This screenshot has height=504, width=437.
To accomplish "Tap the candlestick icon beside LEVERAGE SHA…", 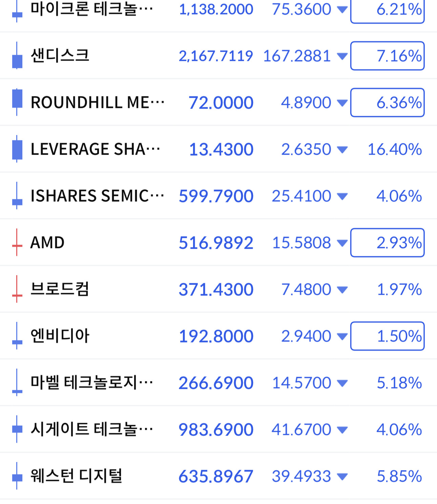I will (17, 149).
